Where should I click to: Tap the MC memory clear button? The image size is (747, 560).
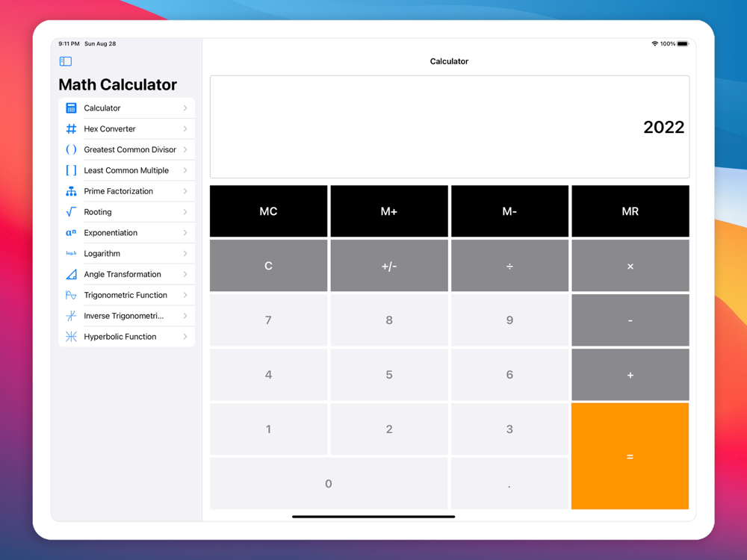(x=269, y=211)
